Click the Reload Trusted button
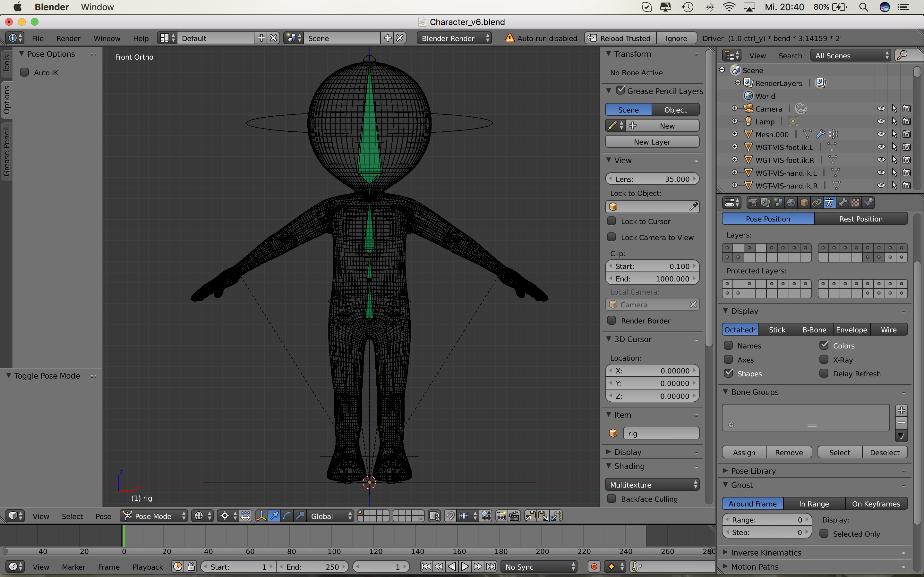The image size is (924, 577). [620, 38]
